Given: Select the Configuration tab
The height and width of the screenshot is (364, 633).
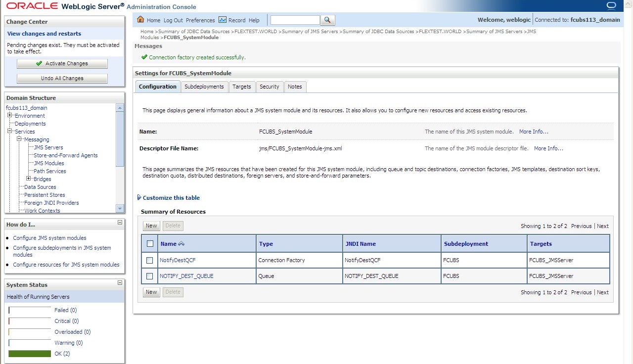Looking at the screenshot, I should point(158,87).
